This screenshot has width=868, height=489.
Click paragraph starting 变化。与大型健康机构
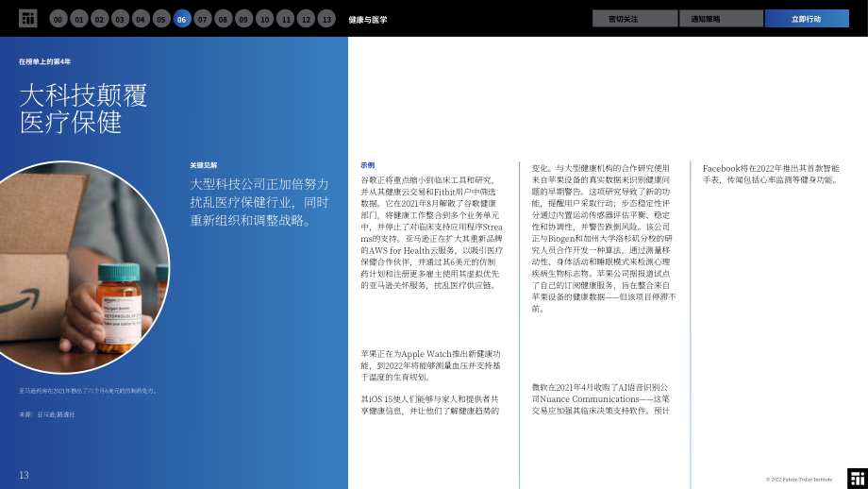pyautogui.click(x=604, y=238)
